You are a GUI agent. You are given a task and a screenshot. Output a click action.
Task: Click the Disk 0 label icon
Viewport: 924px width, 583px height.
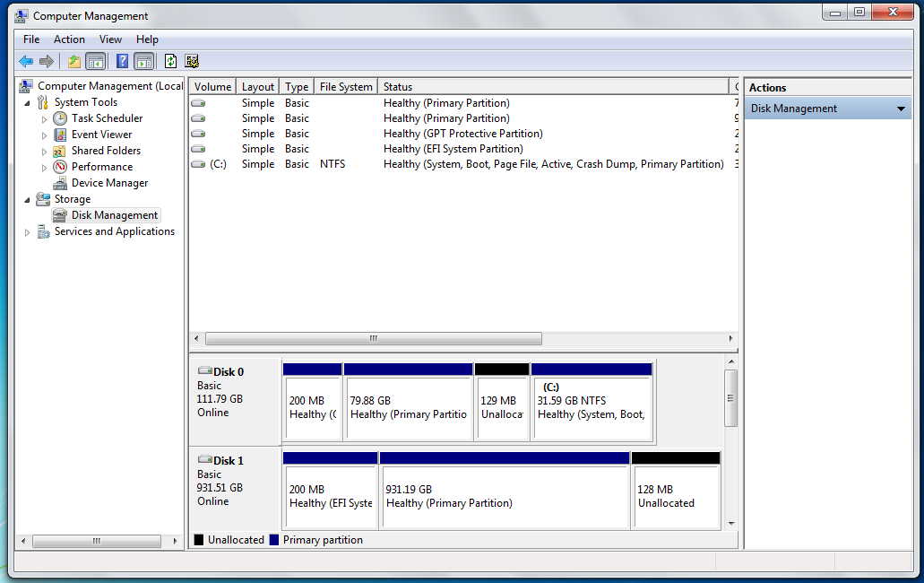(x=204, y=370)
